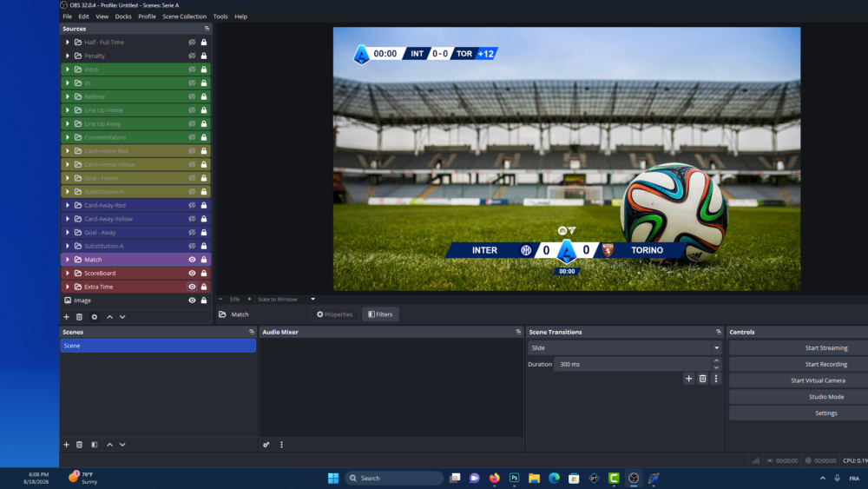Open File Explorer from the taskbar

pyautogui.click(x=534, y=478)
